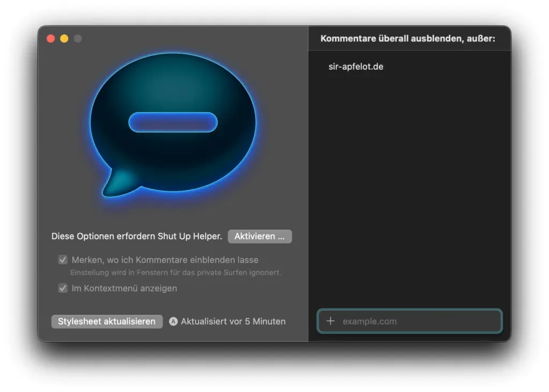
Task: Toggle 'Merken, wo ich Kommentare einblenden lasse'
Action: click(63, 260)
